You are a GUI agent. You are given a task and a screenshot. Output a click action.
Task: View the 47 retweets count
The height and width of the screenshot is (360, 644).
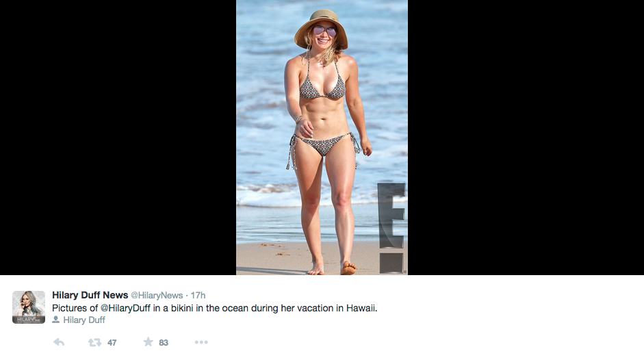[x=112, y=343]
